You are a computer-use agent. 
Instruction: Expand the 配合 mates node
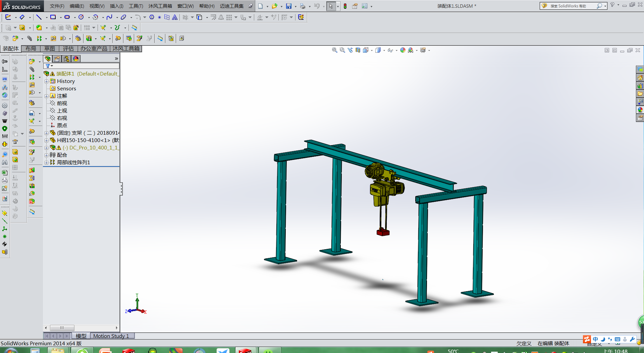point(46,155)
